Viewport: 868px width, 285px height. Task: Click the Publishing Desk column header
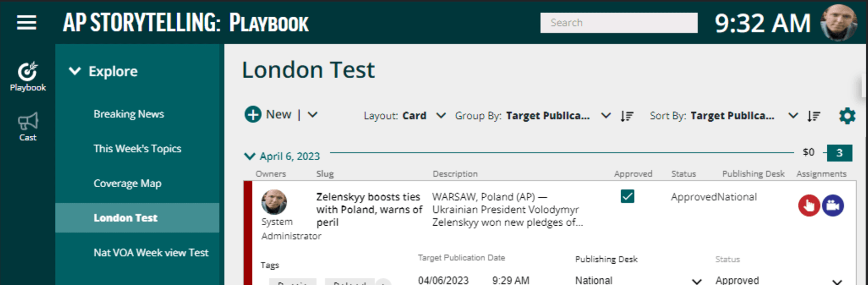click(x=753, y=174)
